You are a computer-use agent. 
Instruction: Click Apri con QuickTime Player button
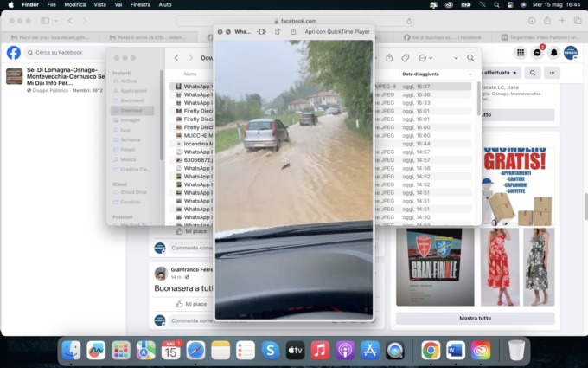[x=336, y=31]
